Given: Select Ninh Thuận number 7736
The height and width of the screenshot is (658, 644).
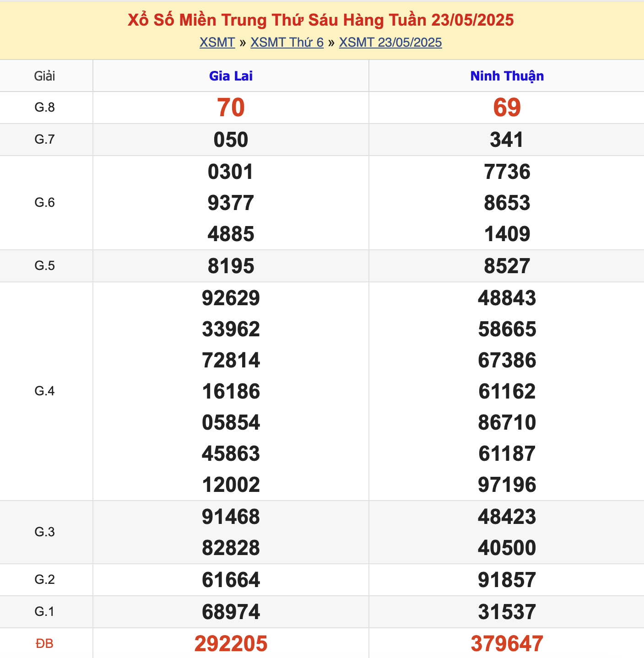Looking at the screenshot, I should (x=507, y=172).
